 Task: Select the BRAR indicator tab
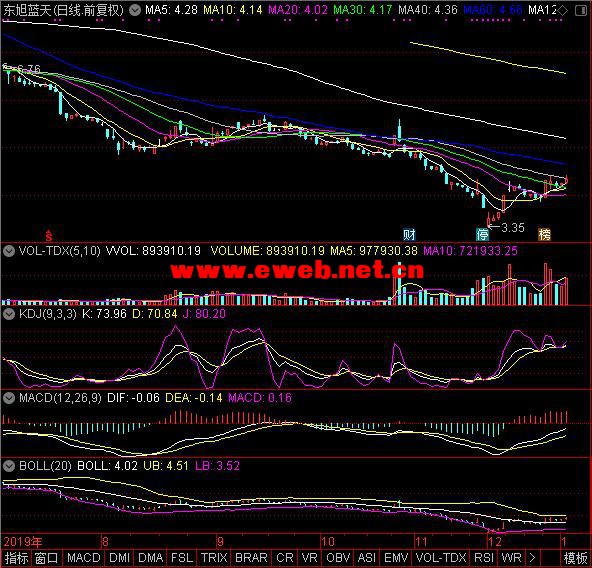[x=251, y=558]
